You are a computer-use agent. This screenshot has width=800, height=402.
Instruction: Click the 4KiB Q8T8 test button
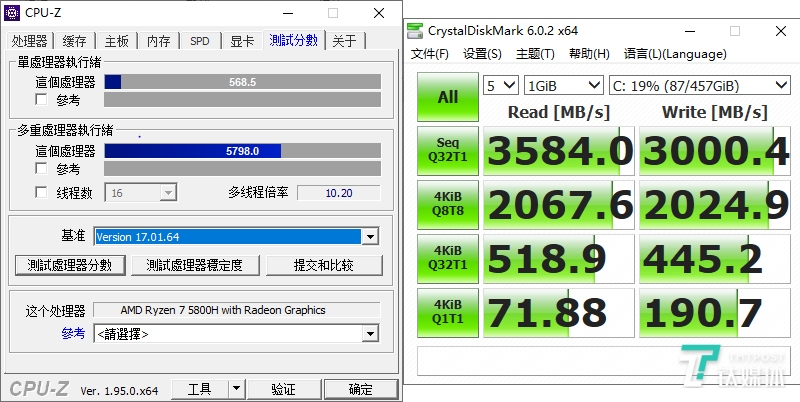448,204
